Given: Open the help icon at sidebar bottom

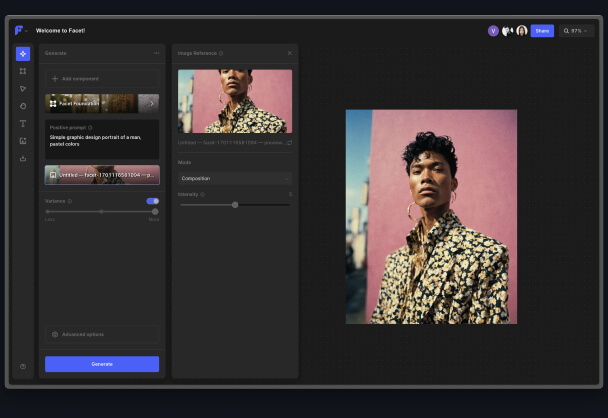Looking at the screenshot, I should click(x=22, y=367).
